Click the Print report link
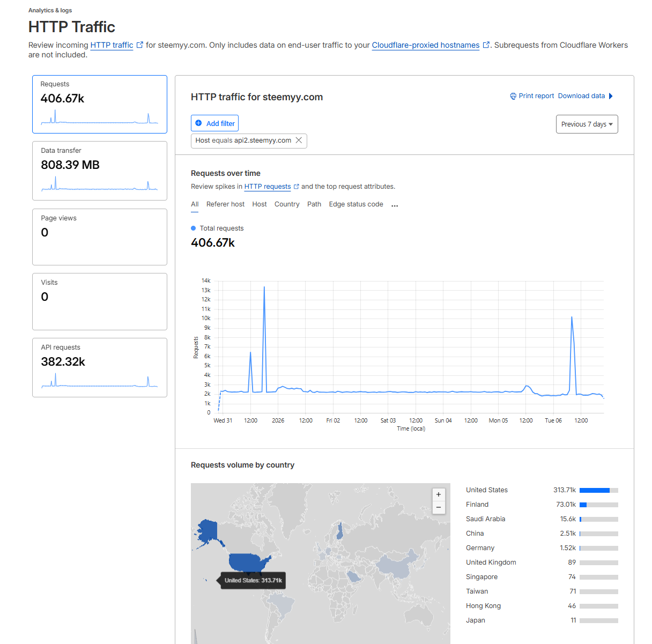Image resolution: width=652 pixels, height=644 pixels. coord(536,96)
